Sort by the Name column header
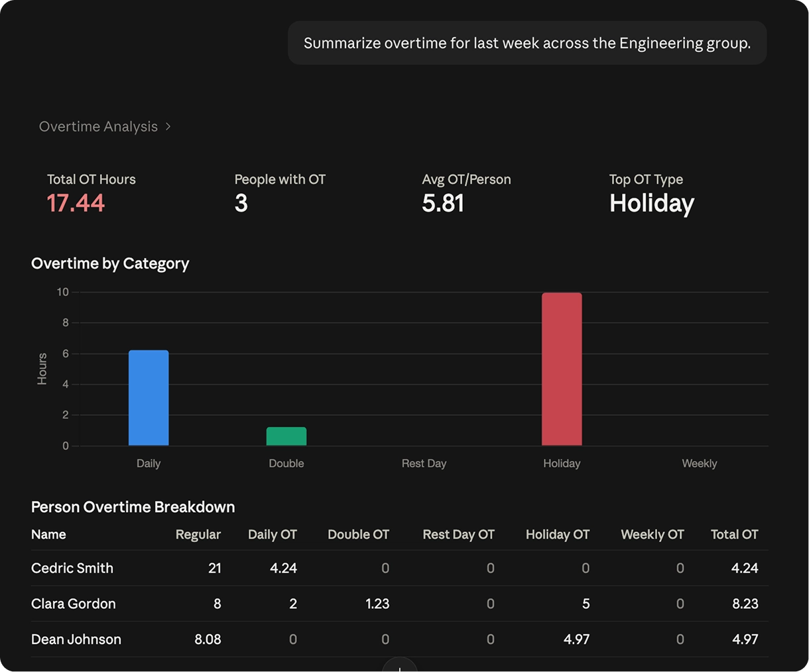The height and width of the screenshot is (672, 809). coord(48,535)
